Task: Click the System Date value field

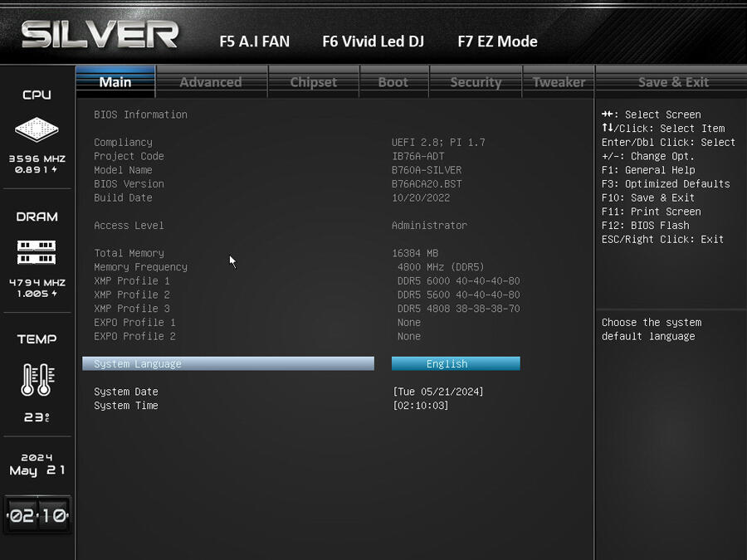Action: (437, 392)
